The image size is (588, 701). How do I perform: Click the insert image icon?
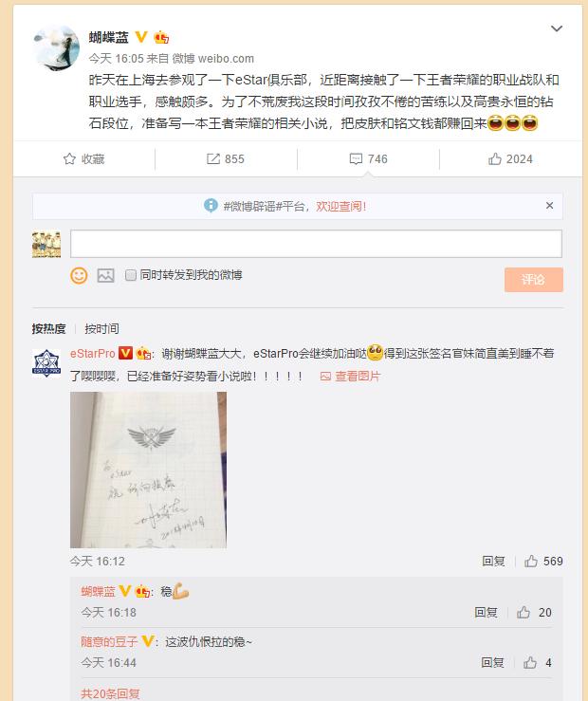(x=105, y=275)
